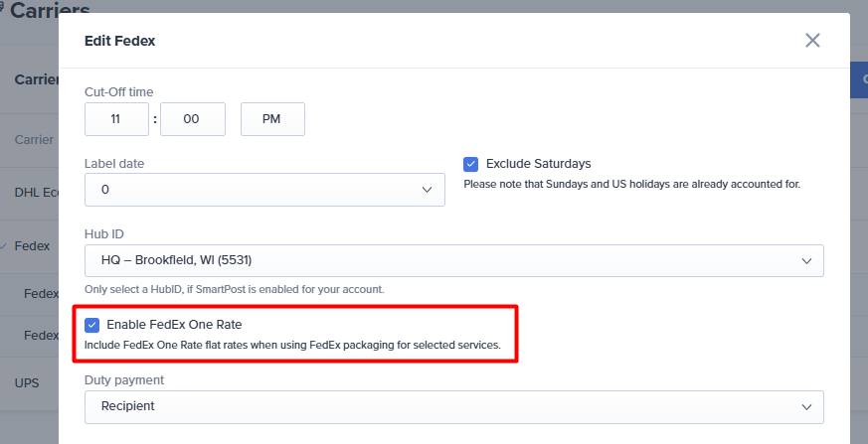Close the Edit Fedex dialog

coord(812,41)
